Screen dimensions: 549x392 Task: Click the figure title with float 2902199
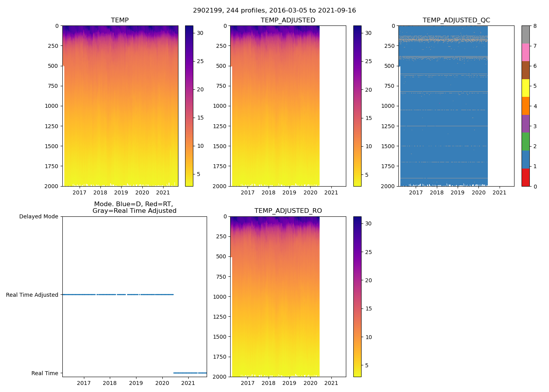click(274, 11)
